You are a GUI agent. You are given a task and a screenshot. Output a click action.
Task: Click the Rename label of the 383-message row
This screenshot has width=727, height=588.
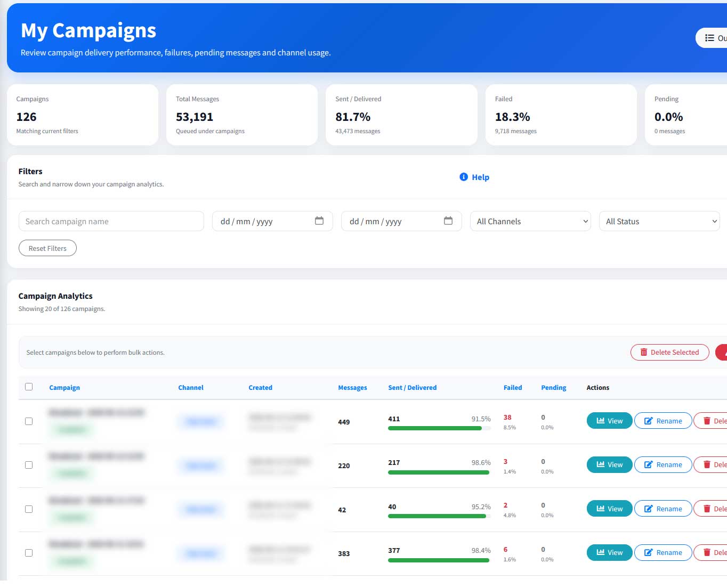pyautogui.click(x=669, y=552)
